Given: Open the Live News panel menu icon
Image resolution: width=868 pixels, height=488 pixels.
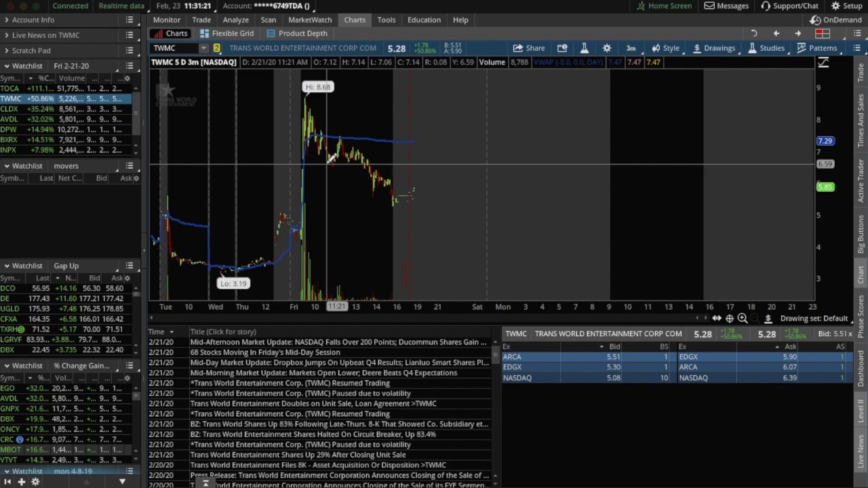Looking at the screenshot, I should tap(130, 35).
